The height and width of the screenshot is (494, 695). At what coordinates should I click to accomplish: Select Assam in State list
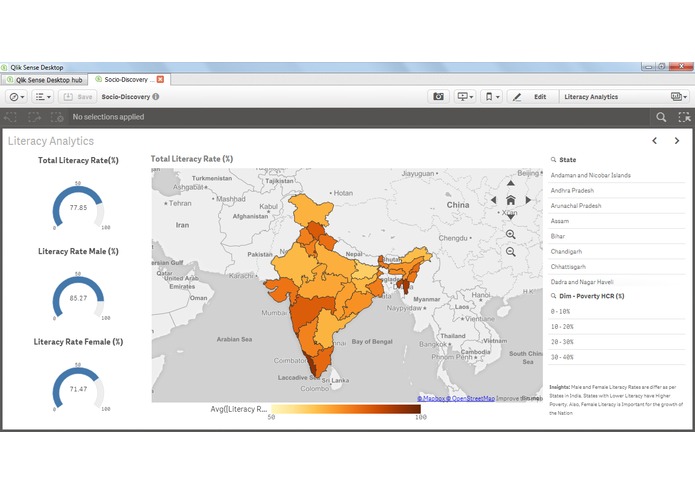617,221
